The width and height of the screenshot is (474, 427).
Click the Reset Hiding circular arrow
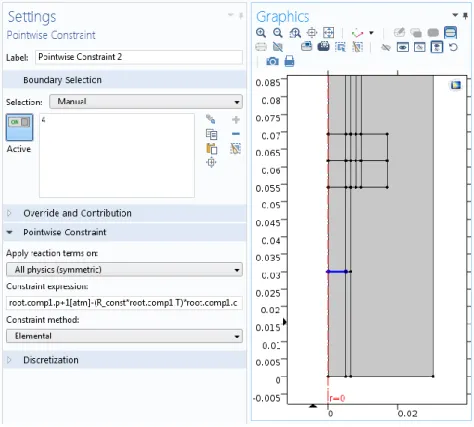tap(453, 47)
